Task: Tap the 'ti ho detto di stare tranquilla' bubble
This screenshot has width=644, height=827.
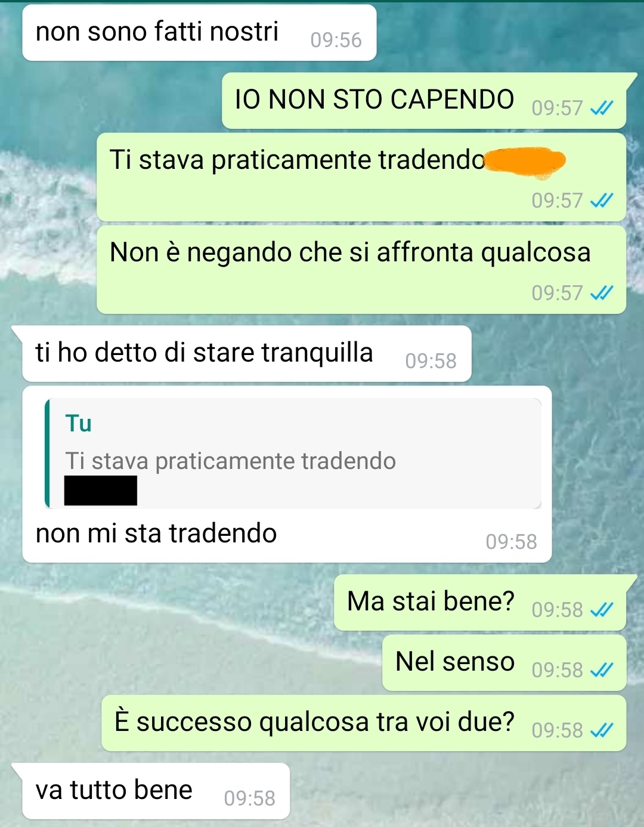Action: [x=247, y=353]
